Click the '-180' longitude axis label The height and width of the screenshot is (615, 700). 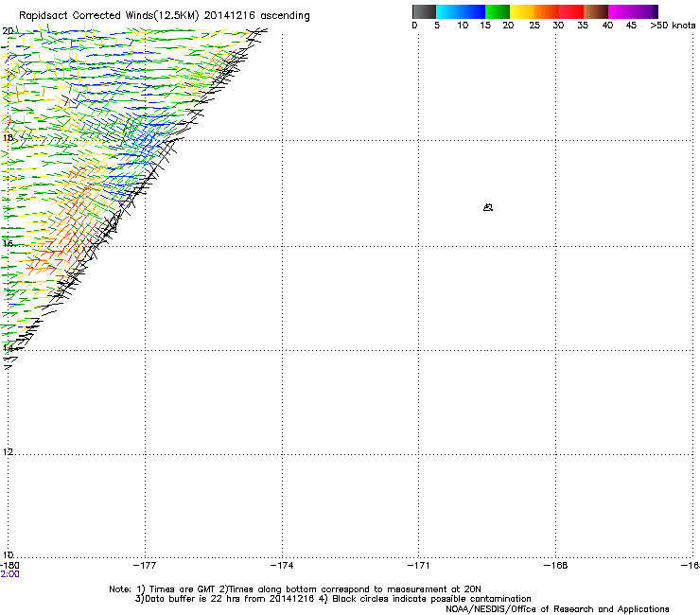pyautogui.click(x=9, y=566)
